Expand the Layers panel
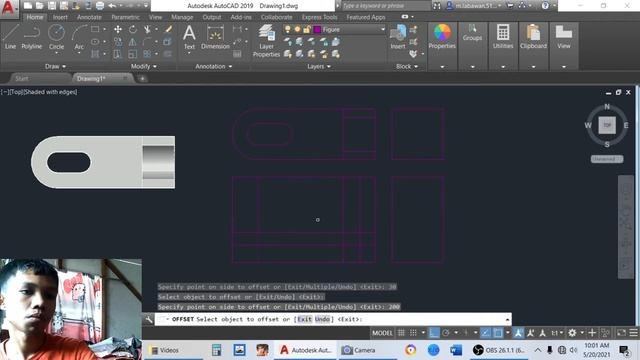 pos(319,66)
